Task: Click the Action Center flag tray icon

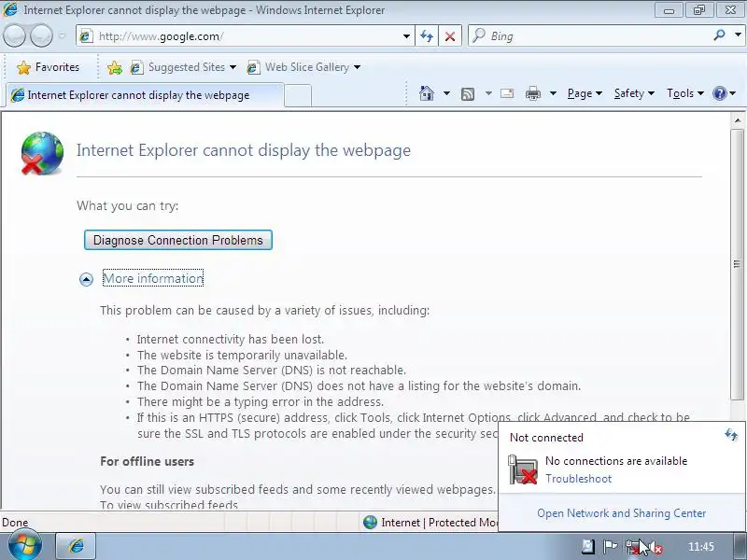Action: (x=610, y=547)
